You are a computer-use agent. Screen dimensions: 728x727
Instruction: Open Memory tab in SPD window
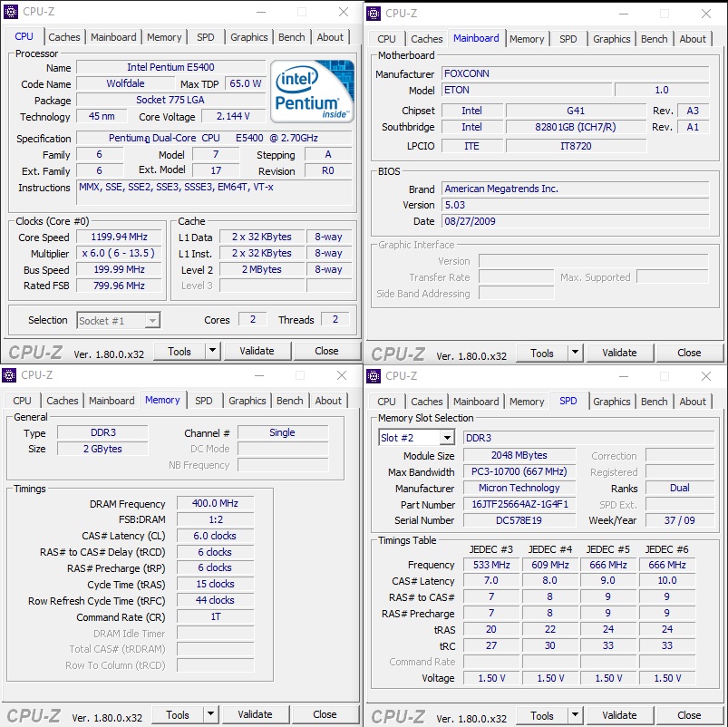tap(527, 402)
